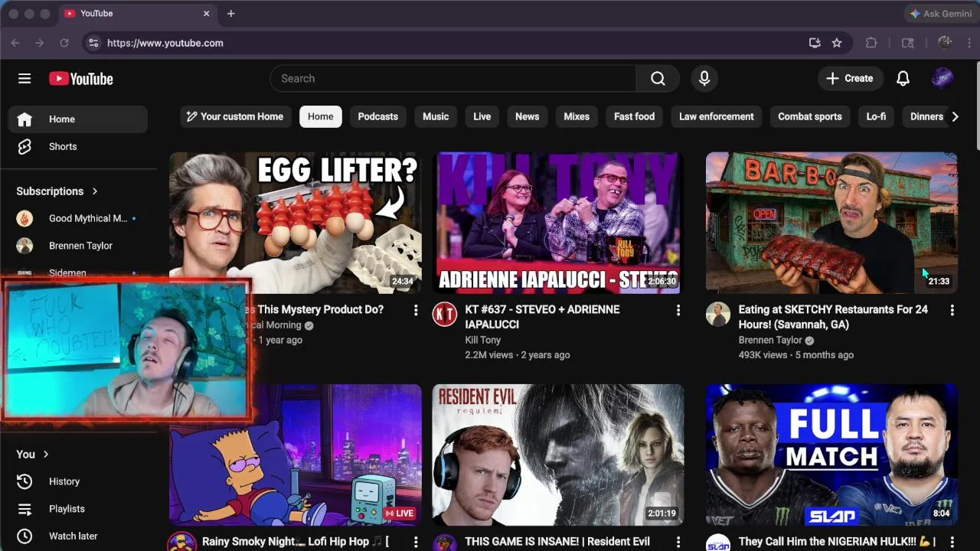Open the EGG LIFTER video thumbnail
The image size is (980, 551).
coord(296,222)
